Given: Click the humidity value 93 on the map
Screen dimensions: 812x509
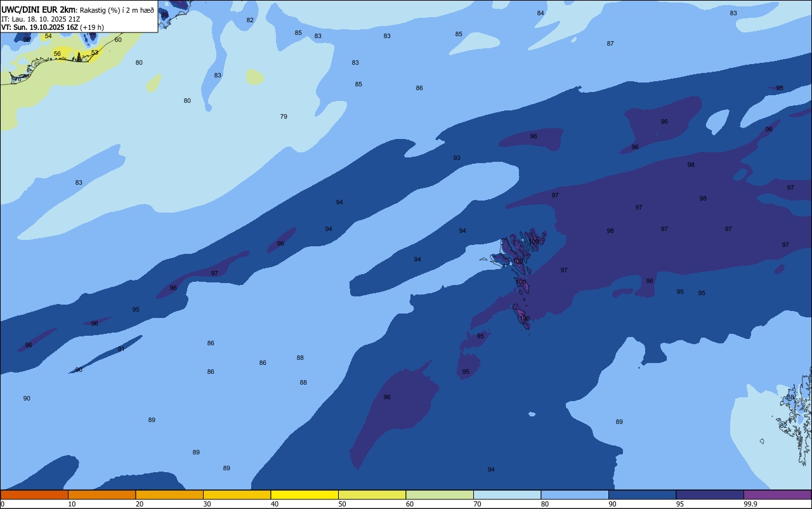Looking at the screenshot, I should 457,157.
